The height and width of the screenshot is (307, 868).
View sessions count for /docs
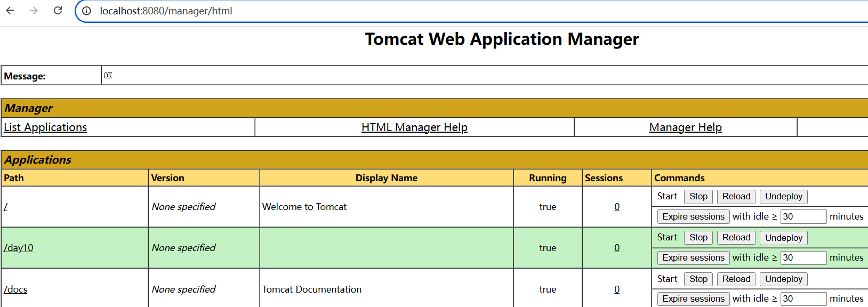617,289
